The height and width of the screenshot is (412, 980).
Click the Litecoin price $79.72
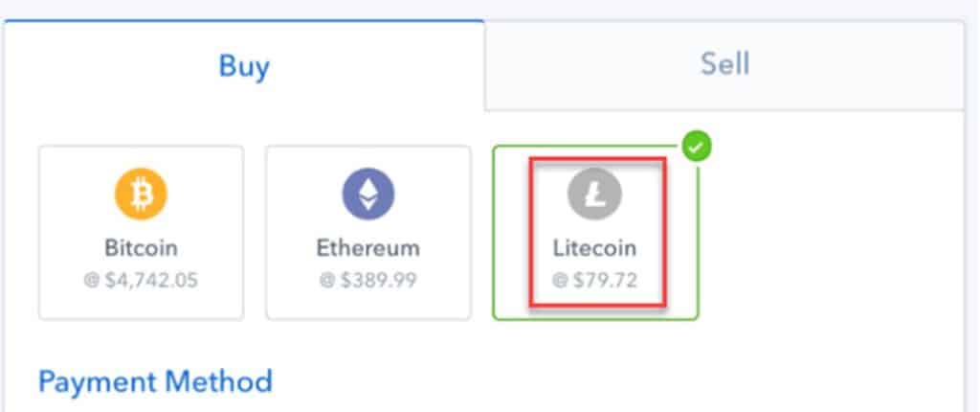tap(605, 280)
